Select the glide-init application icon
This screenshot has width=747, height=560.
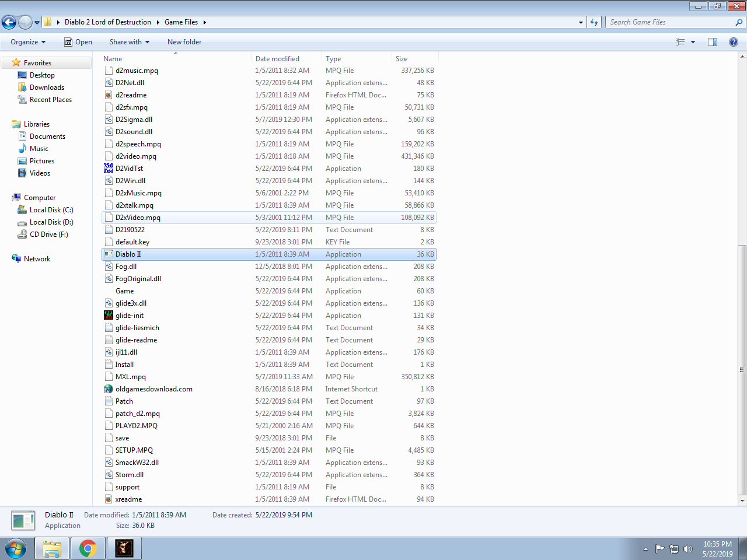109,316
